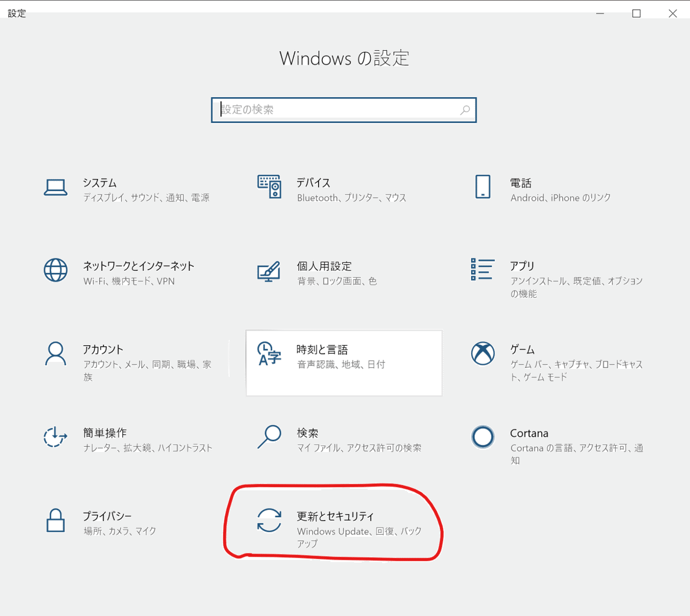Click '背景、ロック画面、色' description
This screenshot has width=690, height=616.
point(337,281)
